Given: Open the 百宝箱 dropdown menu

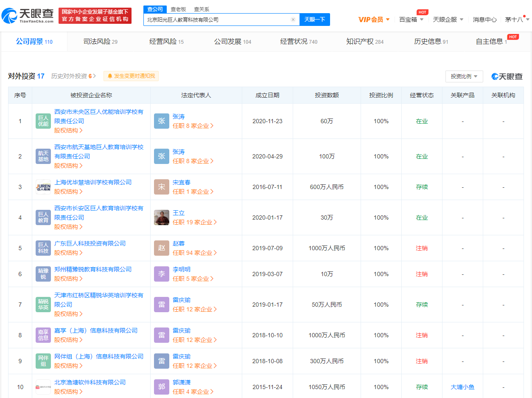Looking at the screenshot, I should click(x=411, y=20).
